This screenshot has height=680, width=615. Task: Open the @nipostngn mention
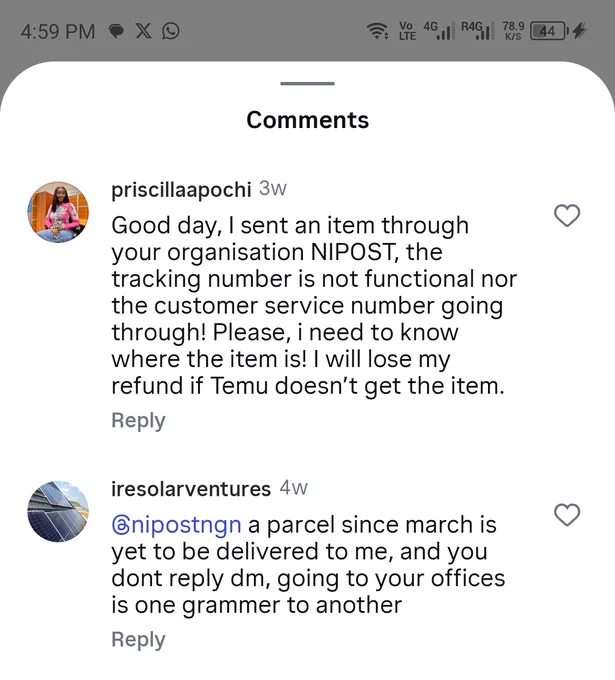pyautogui.click(x=176, y=525)
